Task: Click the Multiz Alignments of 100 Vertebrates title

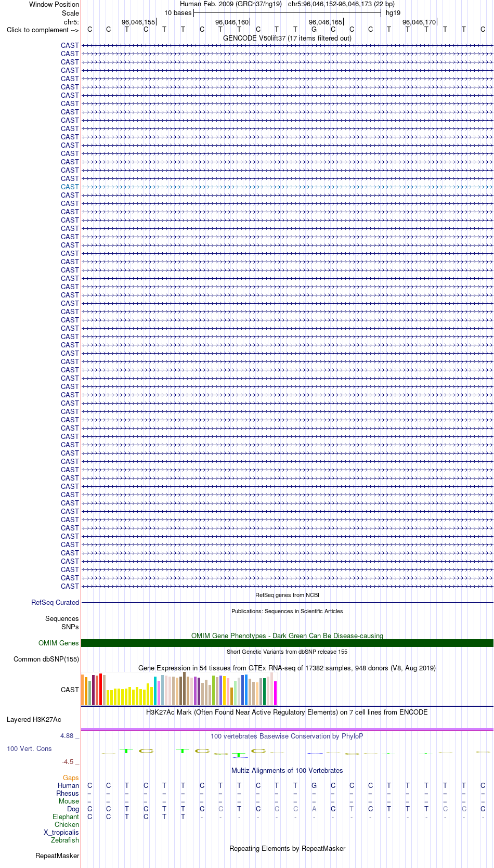Action: coord(287,770)
